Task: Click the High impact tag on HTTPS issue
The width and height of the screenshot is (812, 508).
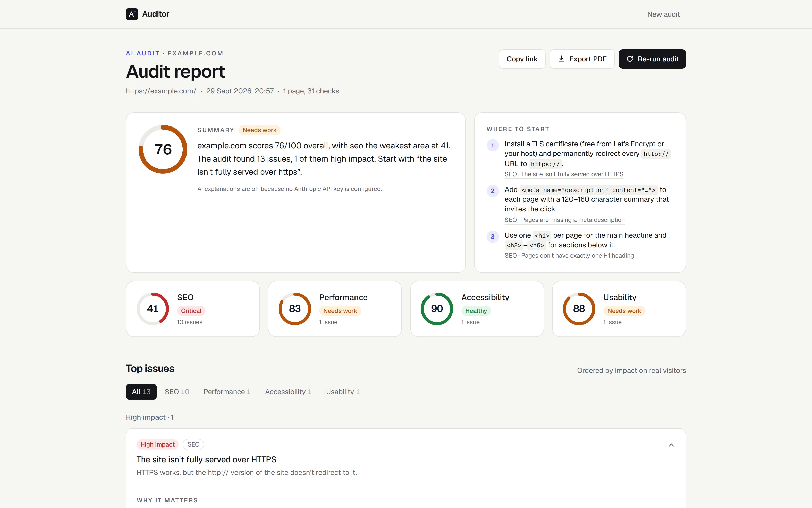Action: [x=157, y=444]
